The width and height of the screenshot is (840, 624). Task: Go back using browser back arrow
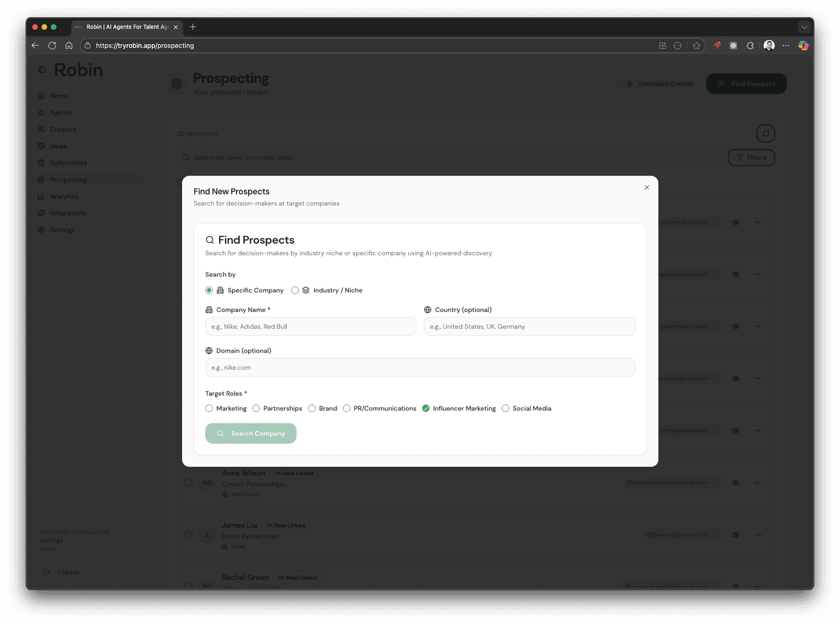point(35,46)
